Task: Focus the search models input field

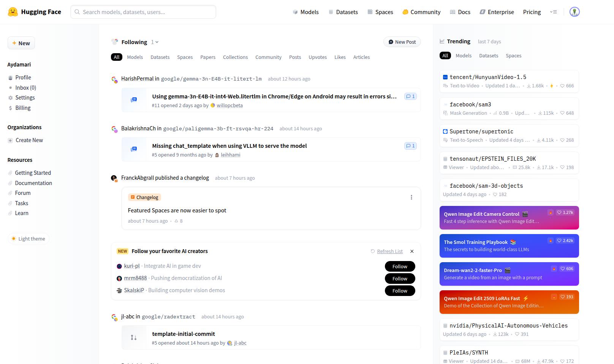Action: [x=143, y=12]
